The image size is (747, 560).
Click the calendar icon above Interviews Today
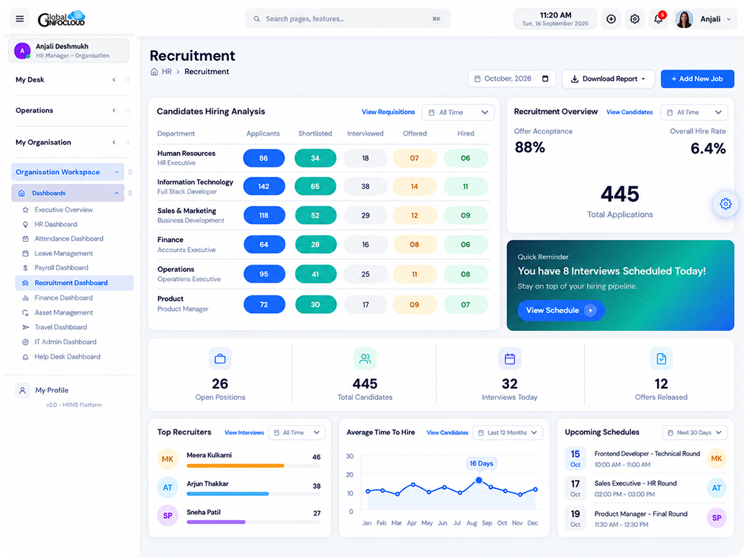510,358
